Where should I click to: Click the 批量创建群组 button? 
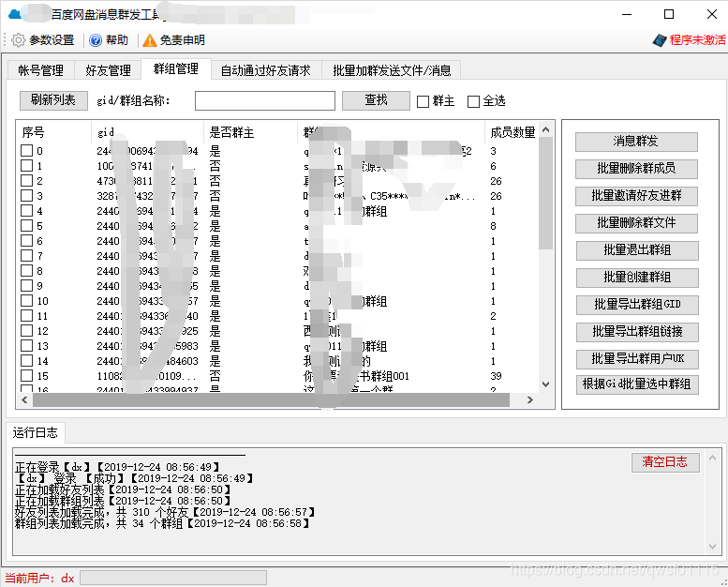coord(637,278)
